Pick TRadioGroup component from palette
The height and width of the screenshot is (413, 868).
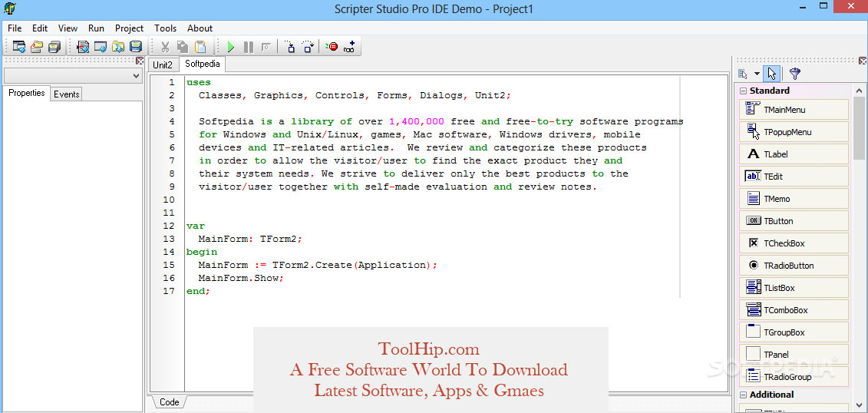point(794,376)
